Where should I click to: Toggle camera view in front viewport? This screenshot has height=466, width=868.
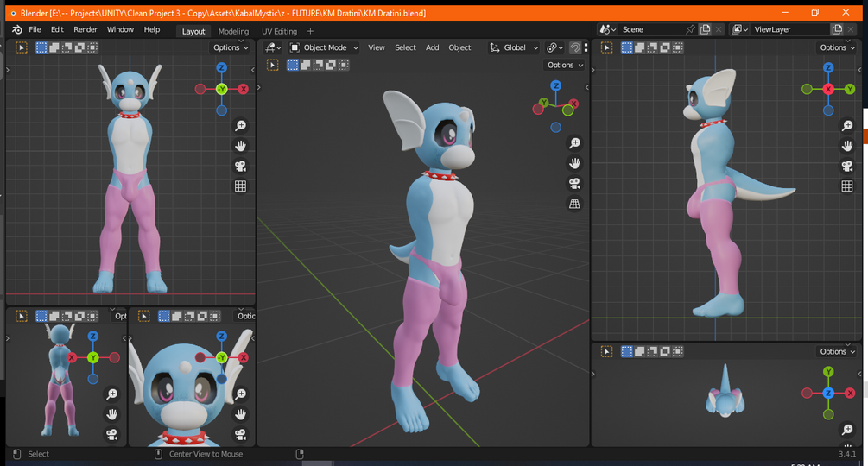tap(240, 166)
